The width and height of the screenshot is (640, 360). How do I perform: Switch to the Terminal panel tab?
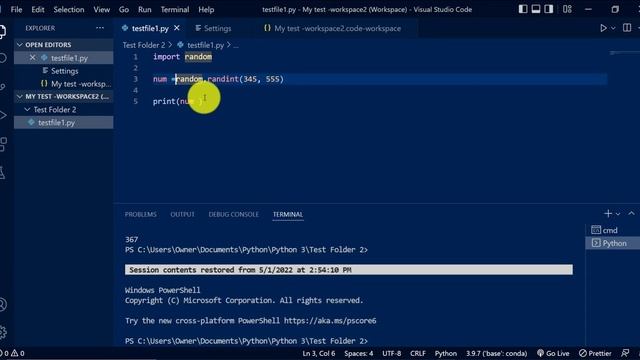point(288,214)
